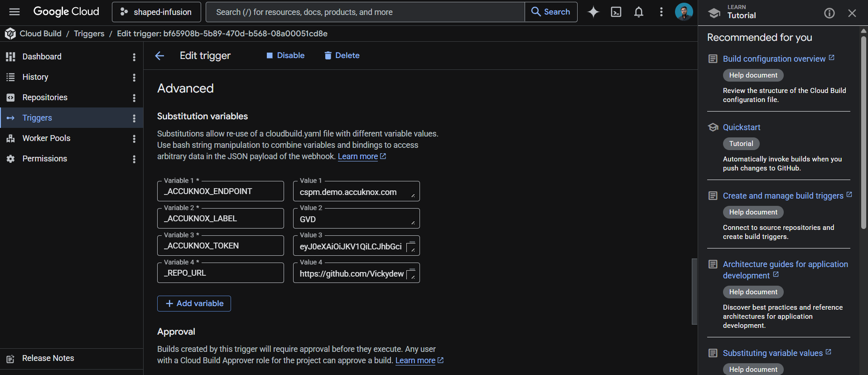Close the Learn Tutorial panel

tap(852, 13)
